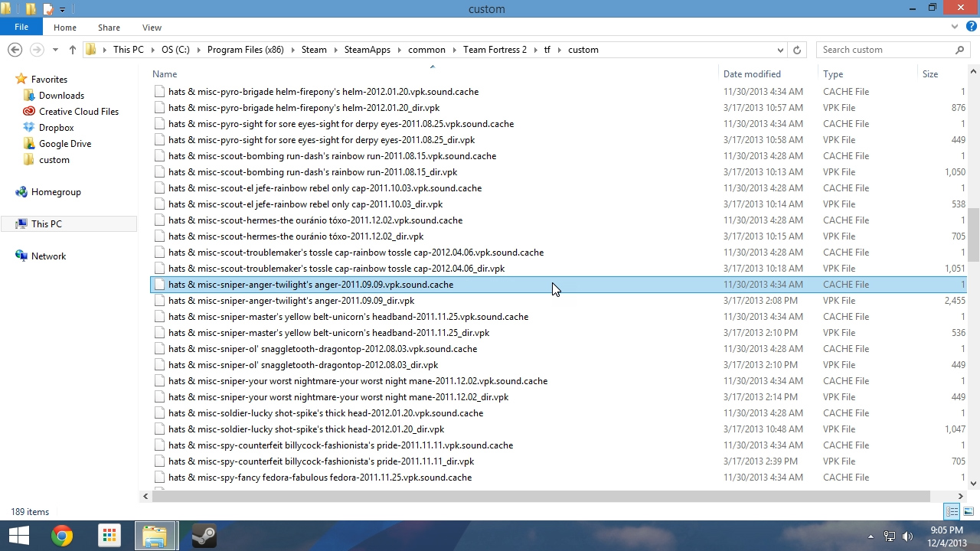This screenshot has width=980, height=551.
Task: Refresh the custom folder view
Action: pyautogui.click(x=797, y=50)
